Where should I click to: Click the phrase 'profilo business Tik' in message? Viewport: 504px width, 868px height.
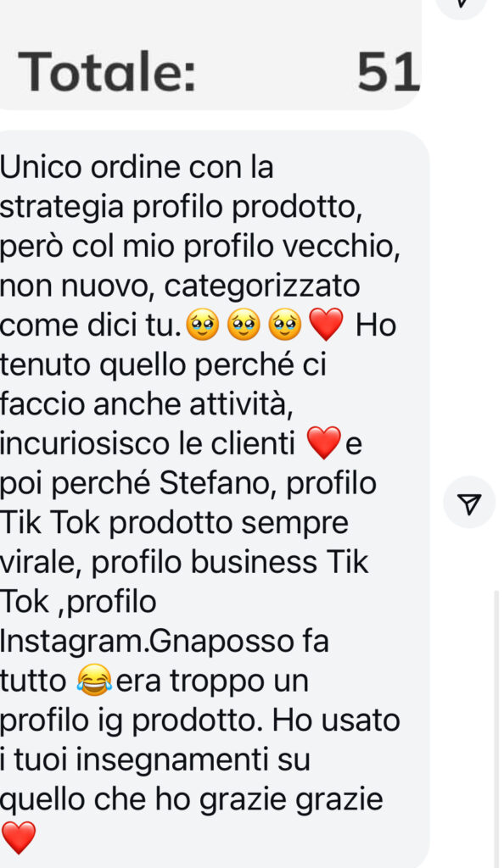229,562
